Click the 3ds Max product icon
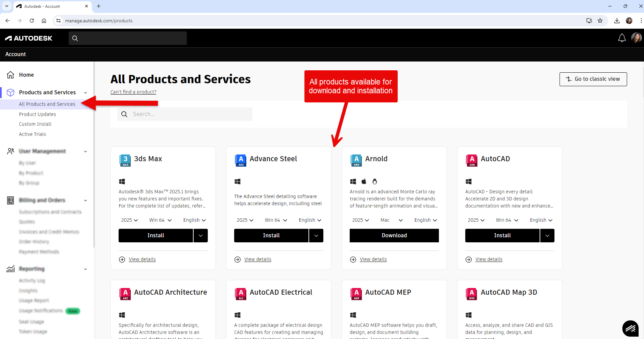The height and width of the screenshot is (339, 644). pos(125,160)
